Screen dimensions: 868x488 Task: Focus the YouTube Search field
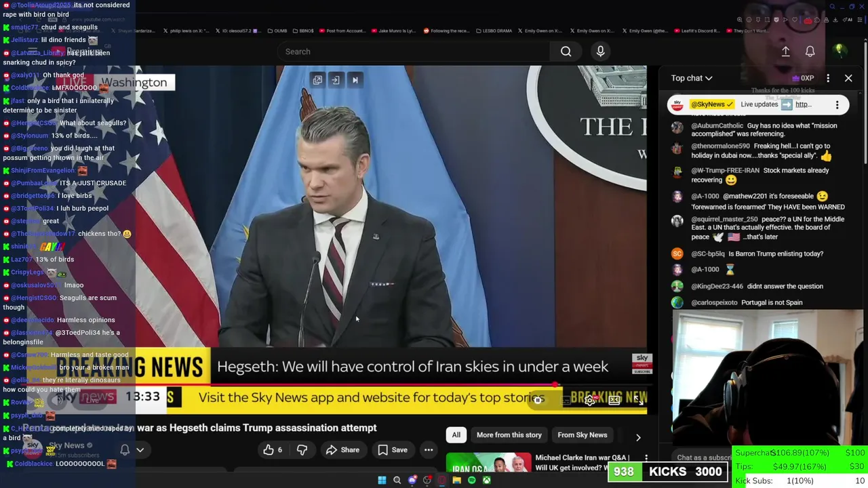[415, 52]
